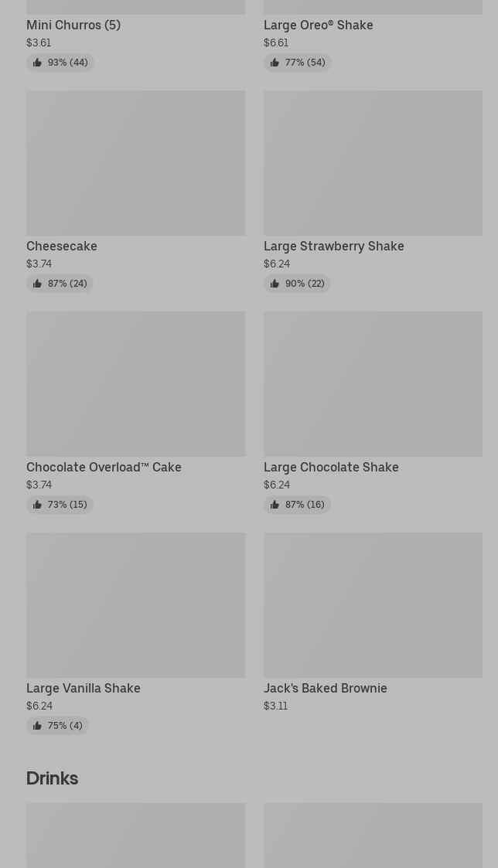This screenshot has height=868, width=498.
Task: Click thumbs-up icon under Mini Churros
Action: (37, 63)
